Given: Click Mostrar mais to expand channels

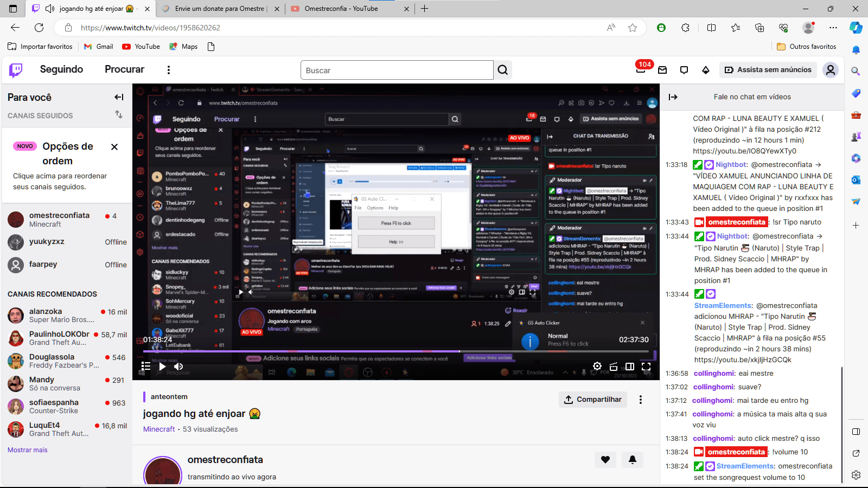Looking at the screenshot, I should pyautogui.click(x=28, y=450).
